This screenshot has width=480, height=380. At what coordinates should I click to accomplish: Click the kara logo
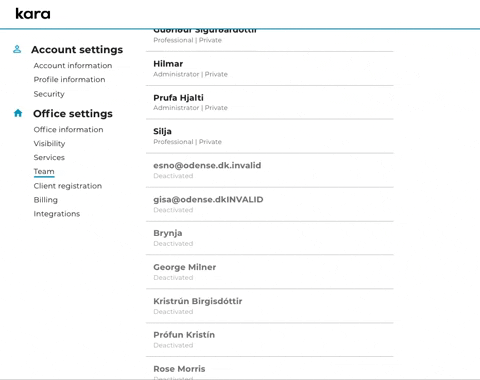click(33, 14)
